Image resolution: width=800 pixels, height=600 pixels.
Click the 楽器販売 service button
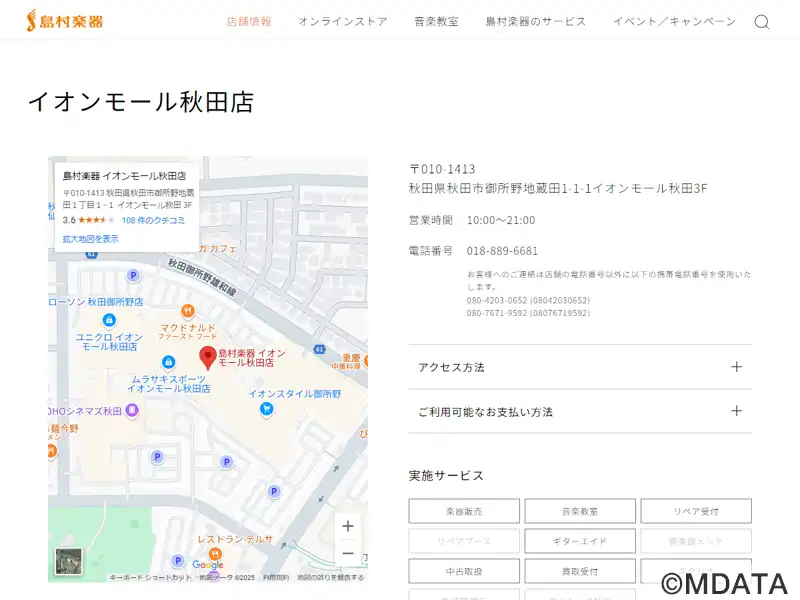464,511
